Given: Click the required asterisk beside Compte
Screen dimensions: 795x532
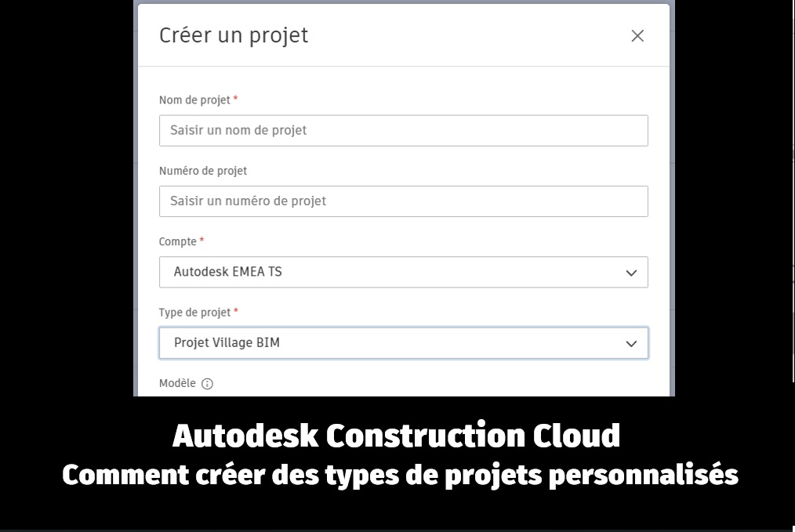Looking at the screenshot, I should [x=202, y=240].
